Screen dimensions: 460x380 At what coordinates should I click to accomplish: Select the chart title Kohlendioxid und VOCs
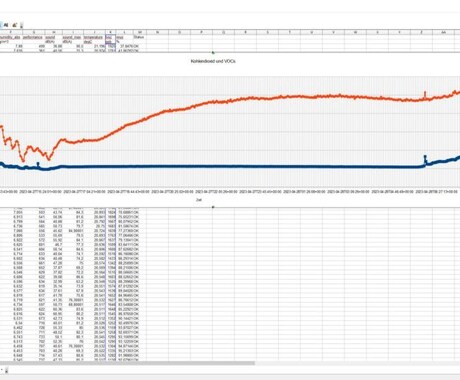tap(213, 61)
